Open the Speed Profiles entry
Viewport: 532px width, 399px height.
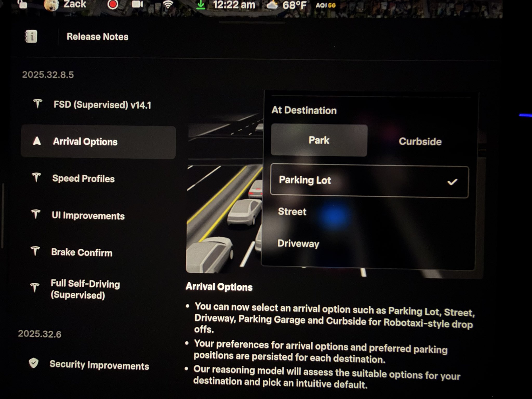click(83, 179)
